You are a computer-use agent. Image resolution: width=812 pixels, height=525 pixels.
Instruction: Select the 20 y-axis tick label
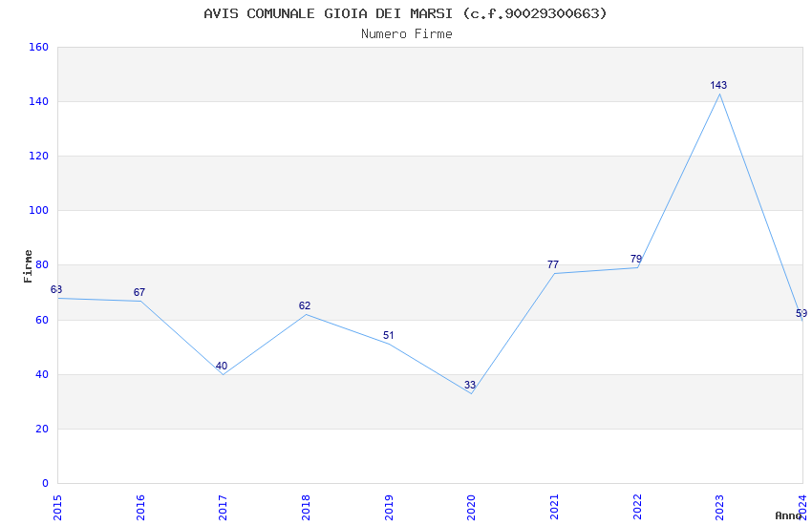pos(42,430)
